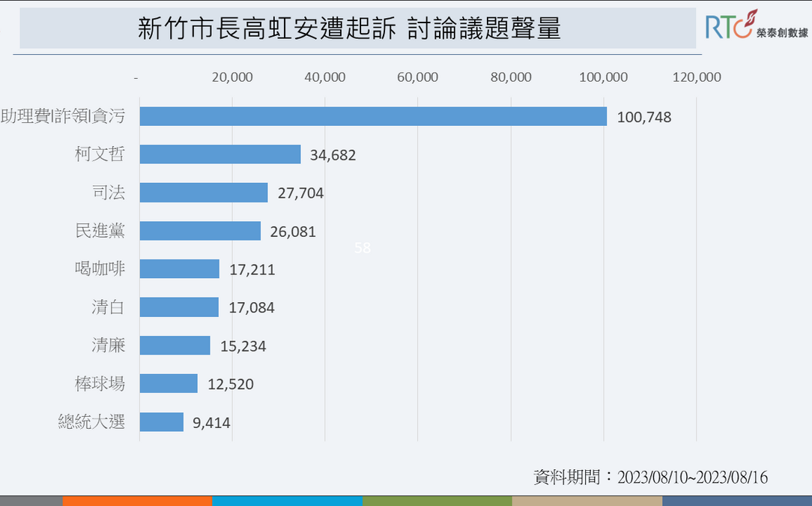Select the 120,000 axis tick label
The image size is (812, 506).
tap(696, 77)
